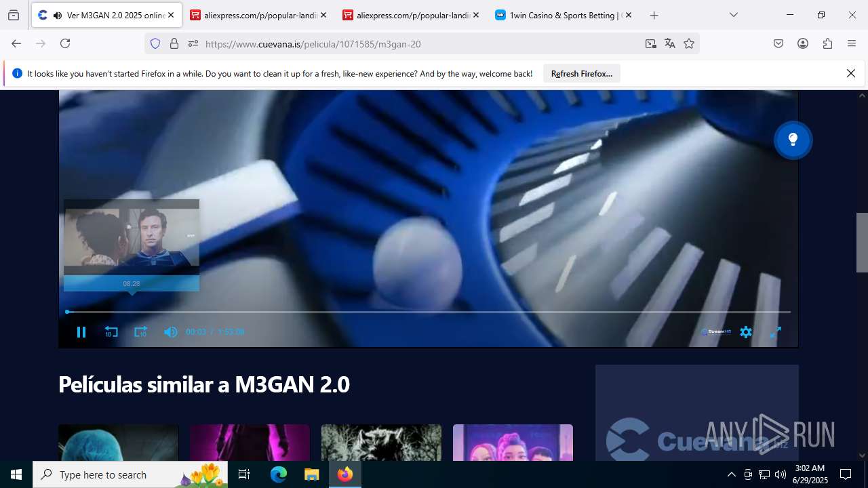This screenshot has width=868, height=488.
Task: Dismiss the Firefox refresh notification bar
Action: click(x=851, y=73)
